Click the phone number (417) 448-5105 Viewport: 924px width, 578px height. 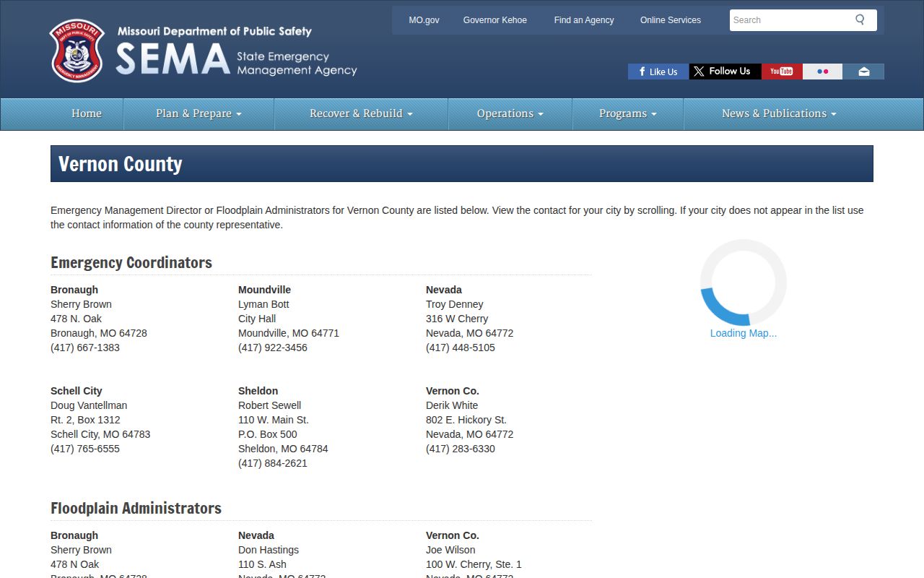(x=461, y=348)
